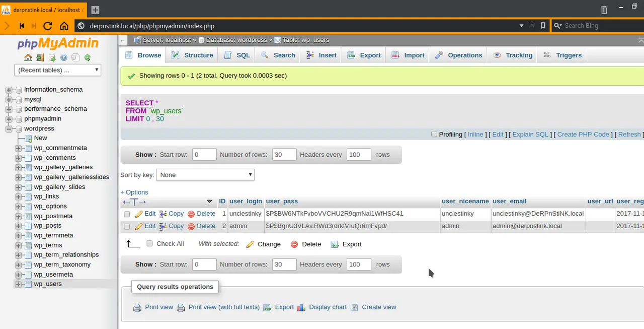Rewind to first page in browser history
The width and height of the screenshot is (644, 329).
[x=22, y=26]
